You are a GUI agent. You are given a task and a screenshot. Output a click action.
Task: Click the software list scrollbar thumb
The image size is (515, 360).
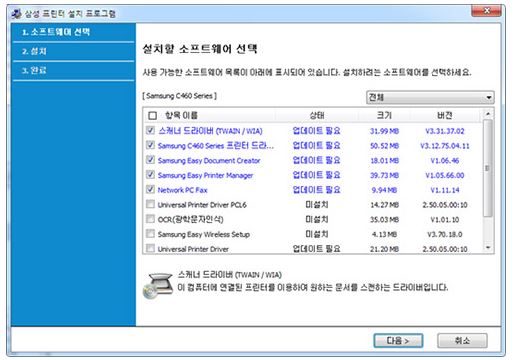pos(488,168)
